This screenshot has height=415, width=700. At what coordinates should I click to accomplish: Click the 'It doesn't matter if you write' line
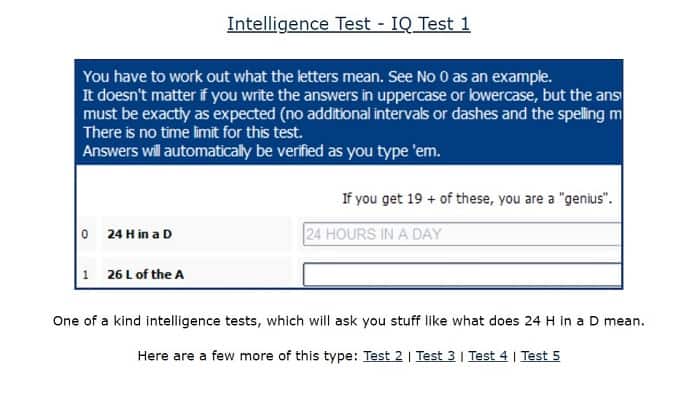point(352,95)
